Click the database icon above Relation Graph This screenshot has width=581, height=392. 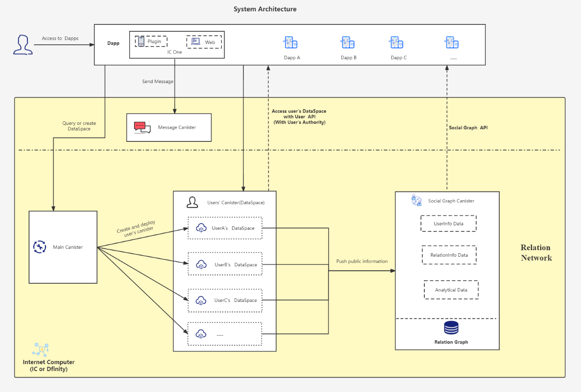451,328
